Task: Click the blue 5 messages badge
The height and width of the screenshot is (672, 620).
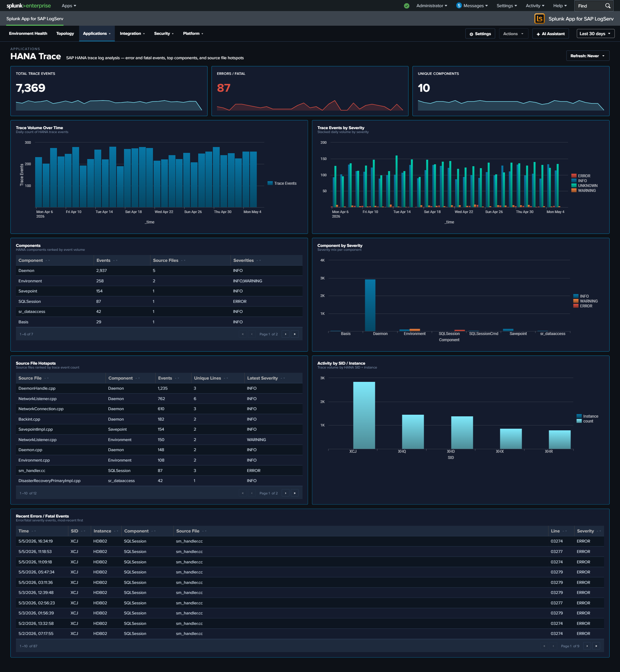Action: pos(459,6)
